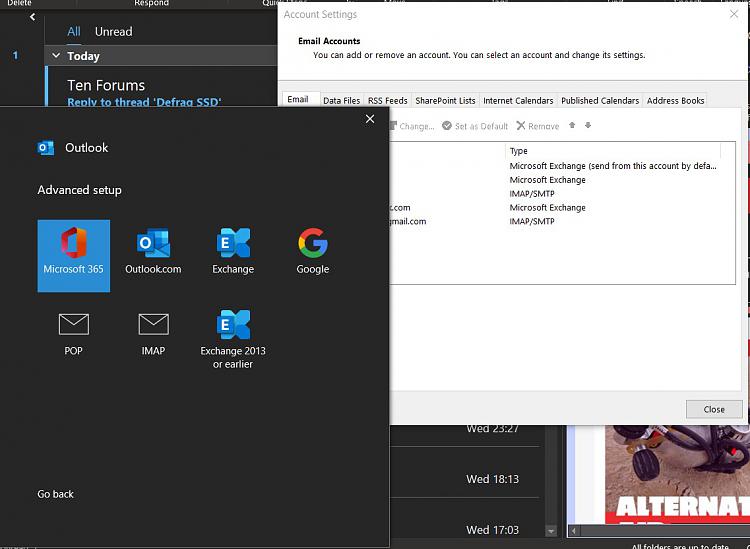Collapse folder pane with the left chevron
The image size is (750, 549).
point(32,17)
